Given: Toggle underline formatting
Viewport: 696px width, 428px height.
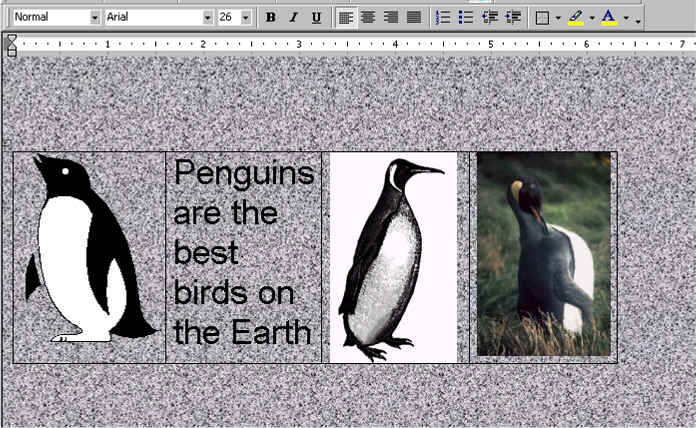Looking at the screenshot, I should (x=316, y=18).
